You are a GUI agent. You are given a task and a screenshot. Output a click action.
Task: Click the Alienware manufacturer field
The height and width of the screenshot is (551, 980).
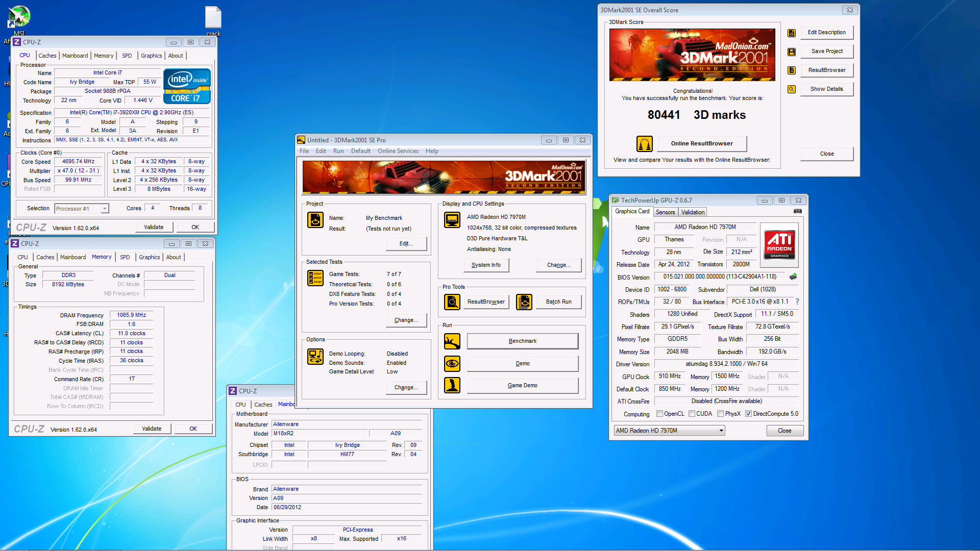point(347,424)
